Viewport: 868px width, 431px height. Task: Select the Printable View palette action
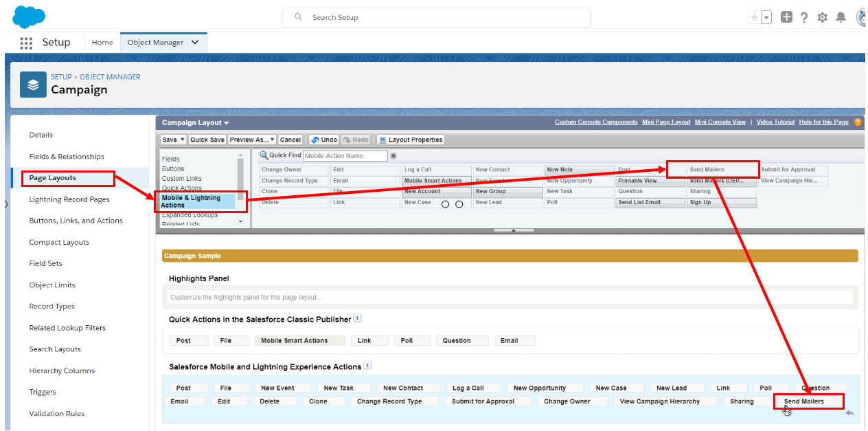pyautogui.click(x=651, y=181)
